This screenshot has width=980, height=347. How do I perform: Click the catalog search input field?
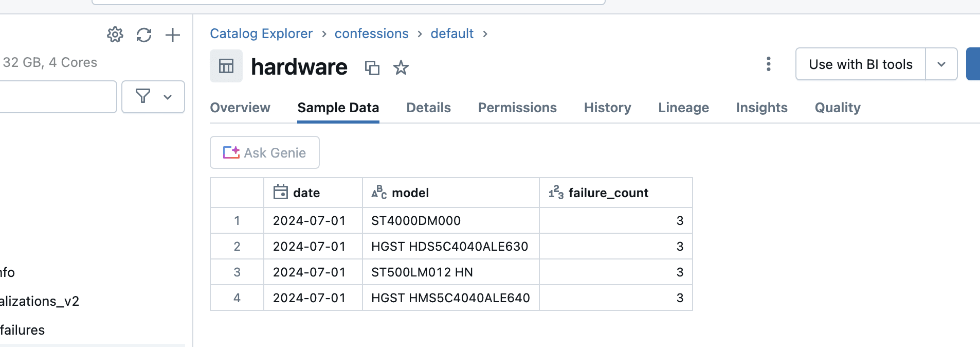58,96
